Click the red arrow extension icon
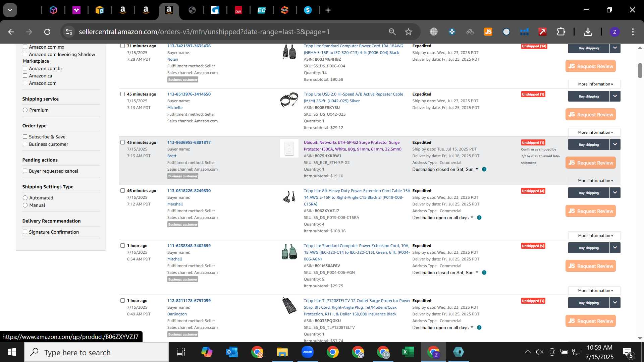 (542, 32)
